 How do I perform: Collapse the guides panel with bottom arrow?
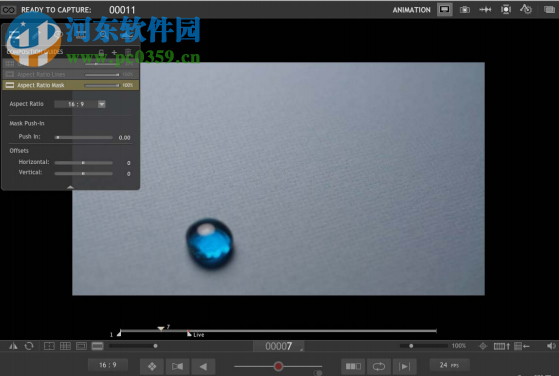(70, 187)
